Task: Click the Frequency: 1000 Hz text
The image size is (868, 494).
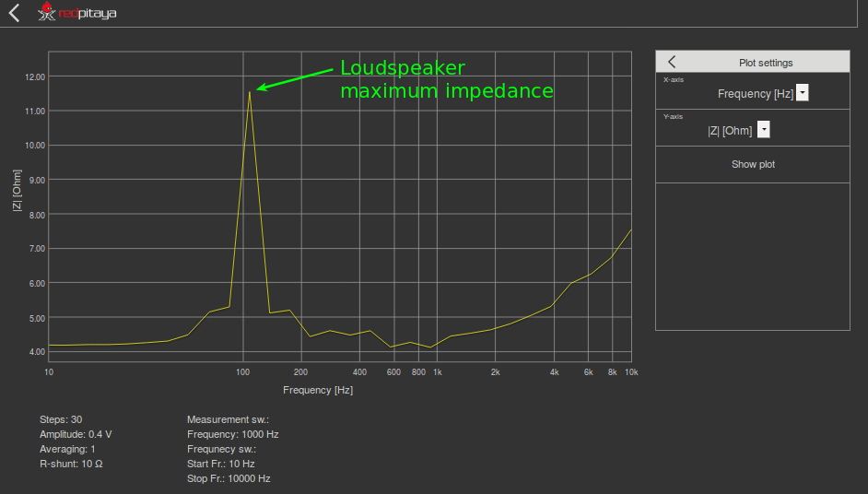Action: coord(233,435)
